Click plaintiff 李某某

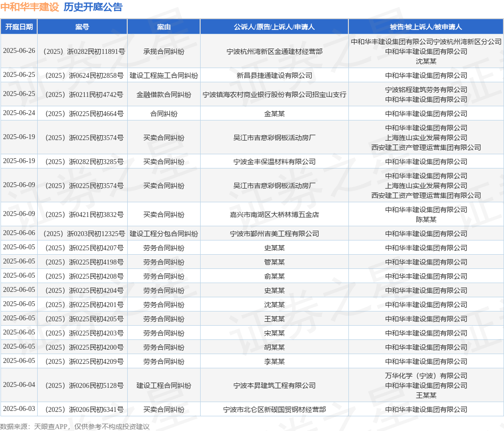[274, 361]
